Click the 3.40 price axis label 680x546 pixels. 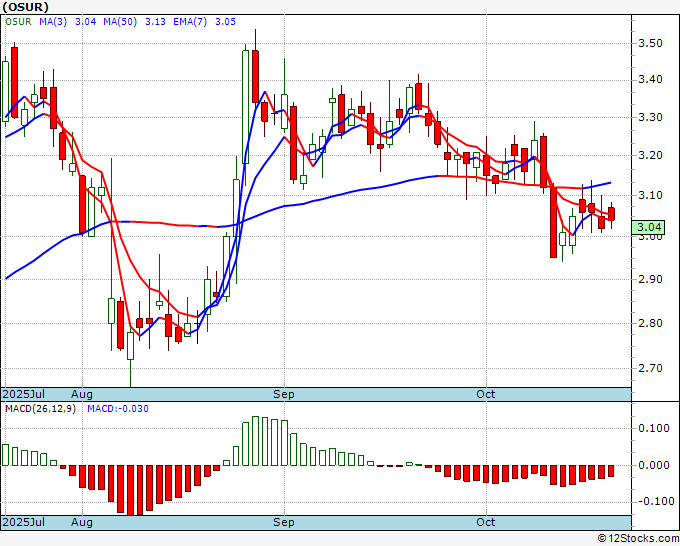(650, 79)
